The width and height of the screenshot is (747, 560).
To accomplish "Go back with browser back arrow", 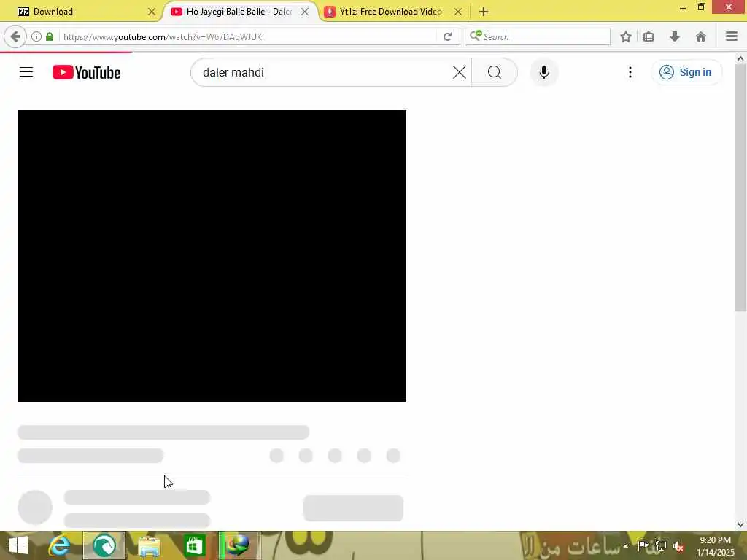I will pyautogui.click(x=15, y=36).
